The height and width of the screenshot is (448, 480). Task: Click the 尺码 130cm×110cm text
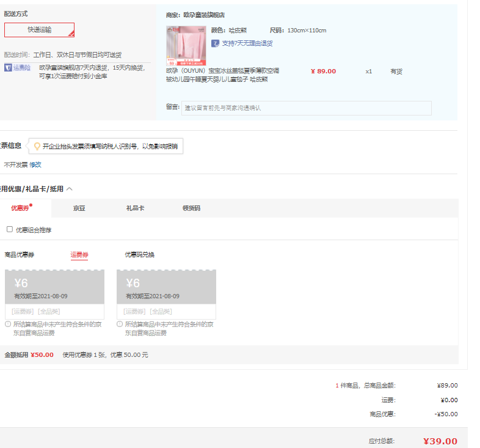298,31
